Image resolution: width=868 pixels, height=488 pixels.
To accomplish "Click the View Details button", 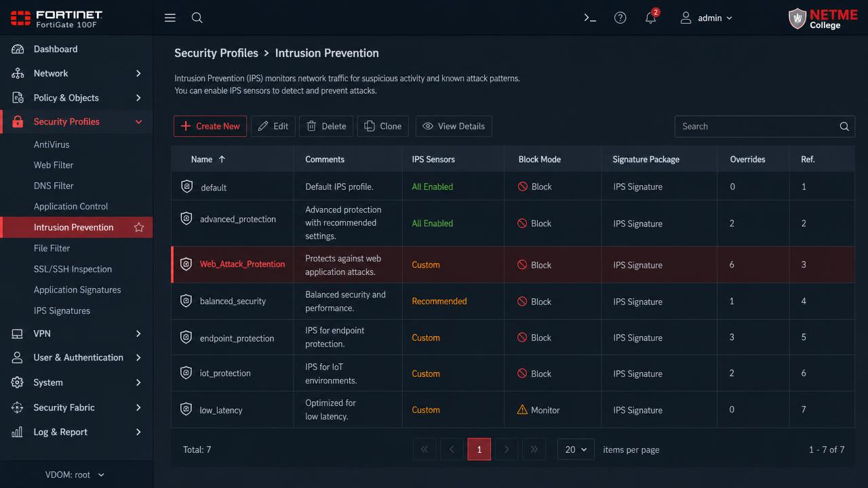I will click(x=454, y=126).
